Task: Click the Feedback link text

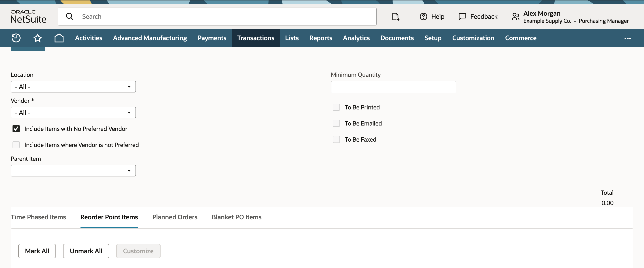Action: pyautogui.click(x=484, y=17)
